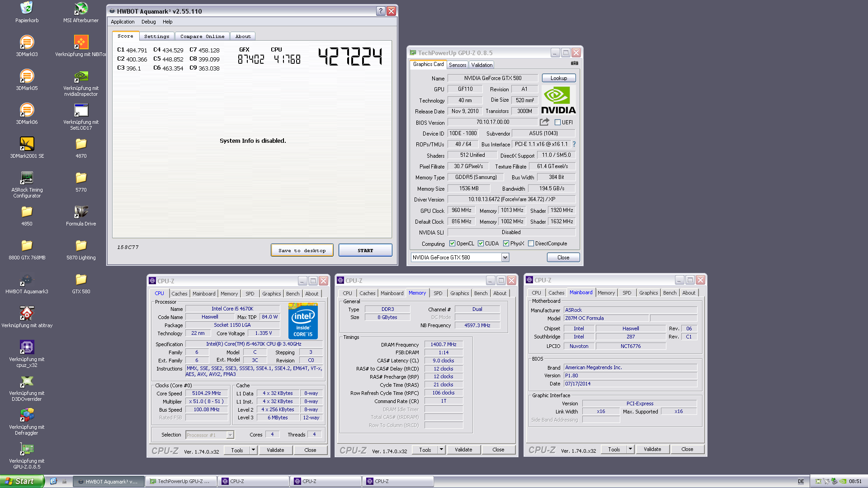Open 3DMark2001 SE desktop icon
868x488 pixels.
[27, 144]
